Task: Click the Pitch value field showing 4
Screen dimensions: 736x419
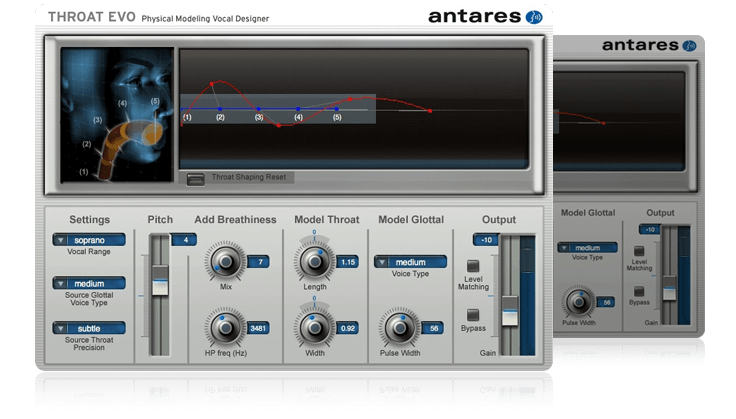Action: (184, 240)
